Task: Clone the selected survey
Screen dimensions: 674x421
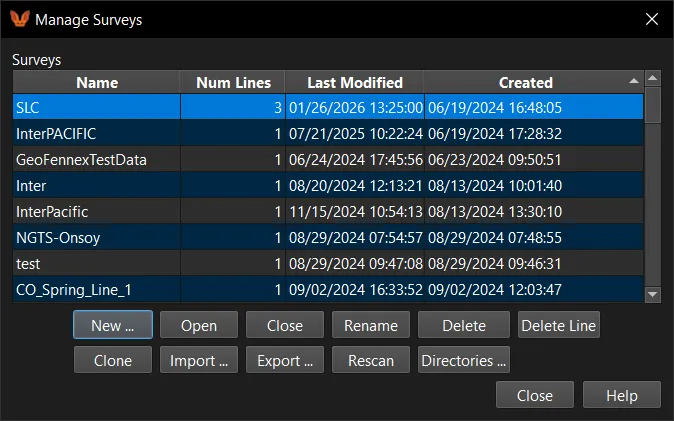Action: pos(113,360)
